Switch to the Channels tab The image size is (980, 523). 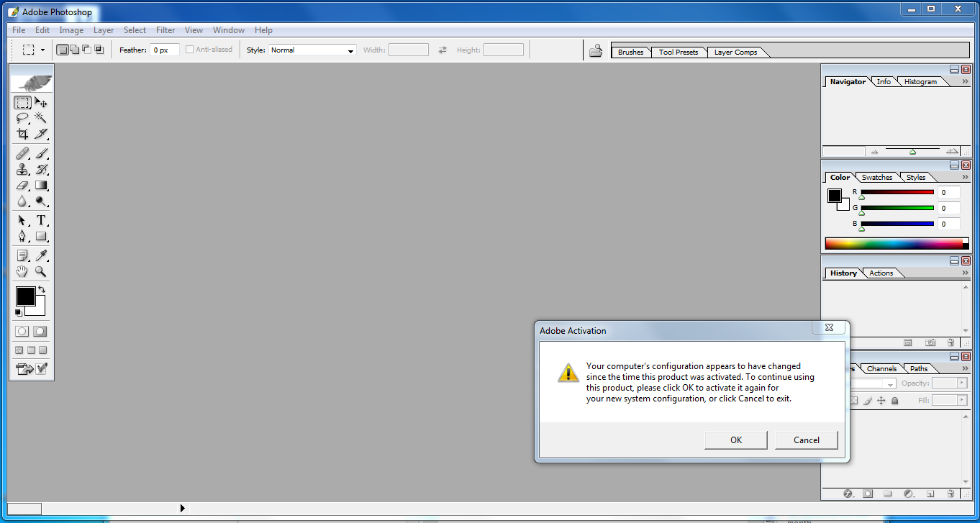[x=881, y=369]
